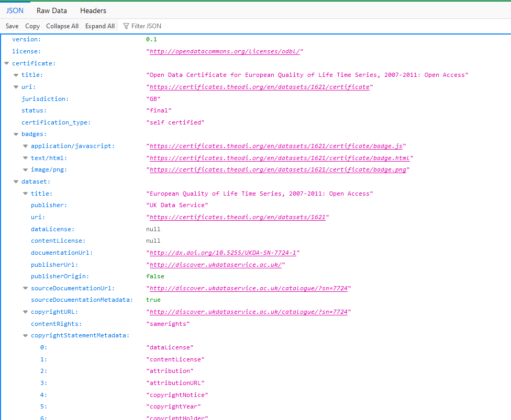Screen dimensions: 511x420
Task: Click Expand All in toolbar
Action: tap(100, 26)
